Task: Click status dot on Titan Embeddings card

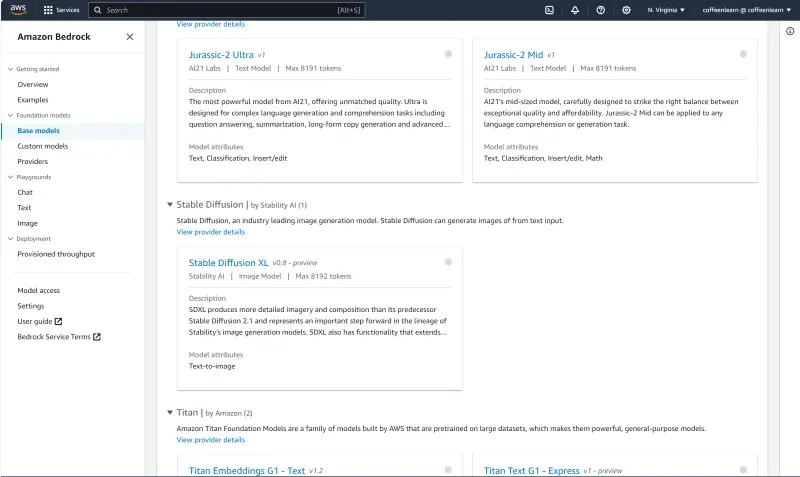Action: pyautogui.click(x=448, y=470)
